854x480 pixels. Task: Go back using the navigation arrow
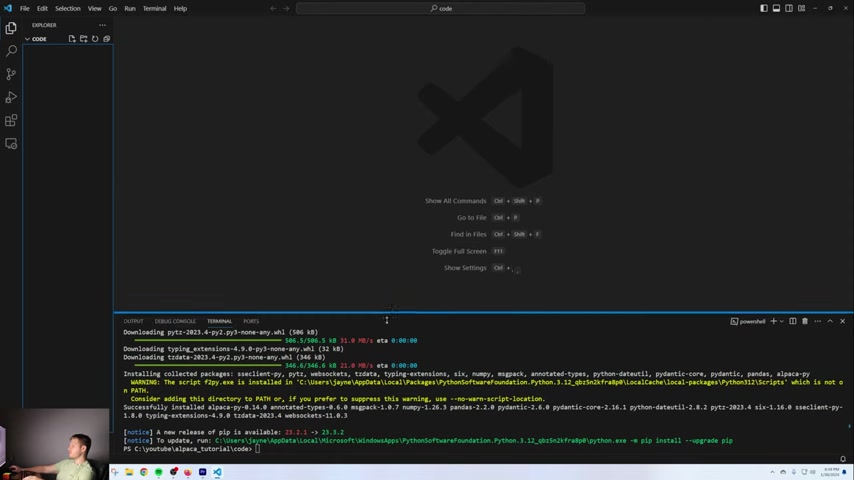(x=273, y=8)
